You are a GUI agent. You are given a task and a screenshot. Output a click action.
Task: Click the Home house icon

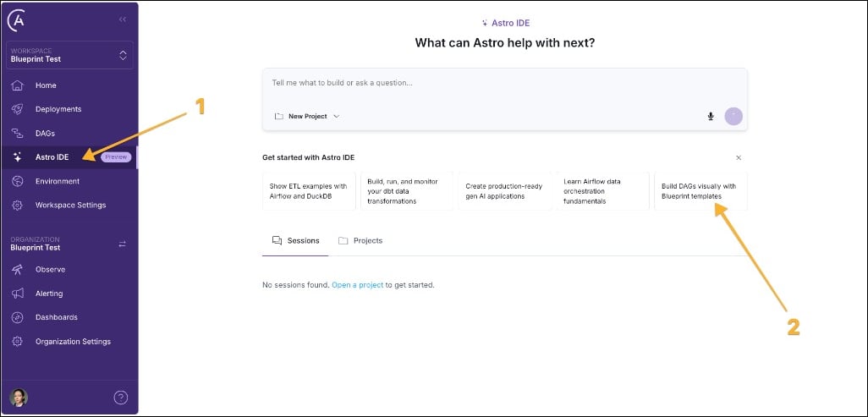tap(18, 85)
